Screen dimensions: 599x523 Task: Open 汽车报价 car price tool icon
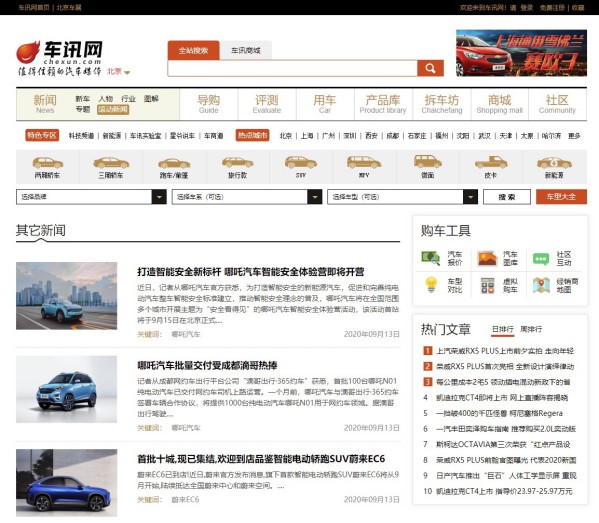[431, 258]
